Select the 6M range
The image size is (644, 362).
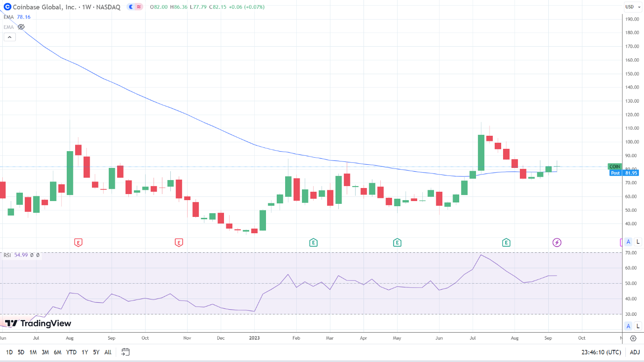(57, 352)
